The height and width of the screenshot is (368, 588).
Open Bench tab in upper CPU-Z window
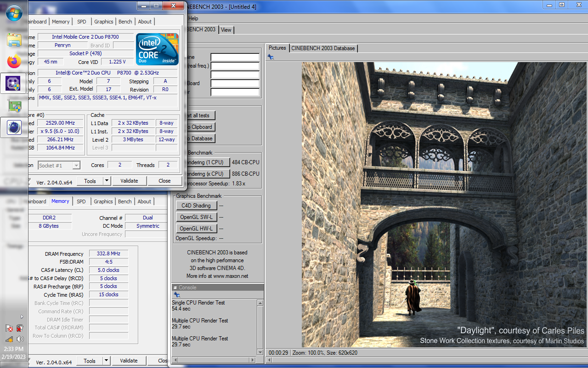(x=125, y=22)
